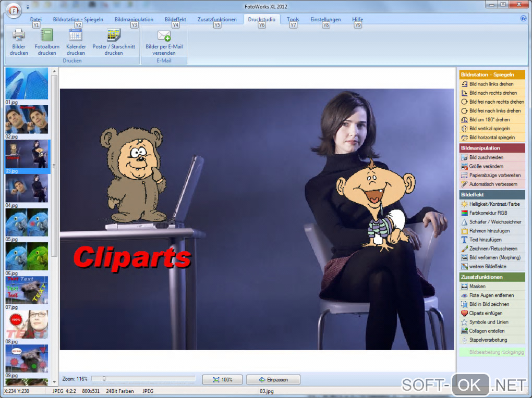Open Bilder drucken print tool
Viewport: 532px width, 398px height.
[x=19, y=42]
